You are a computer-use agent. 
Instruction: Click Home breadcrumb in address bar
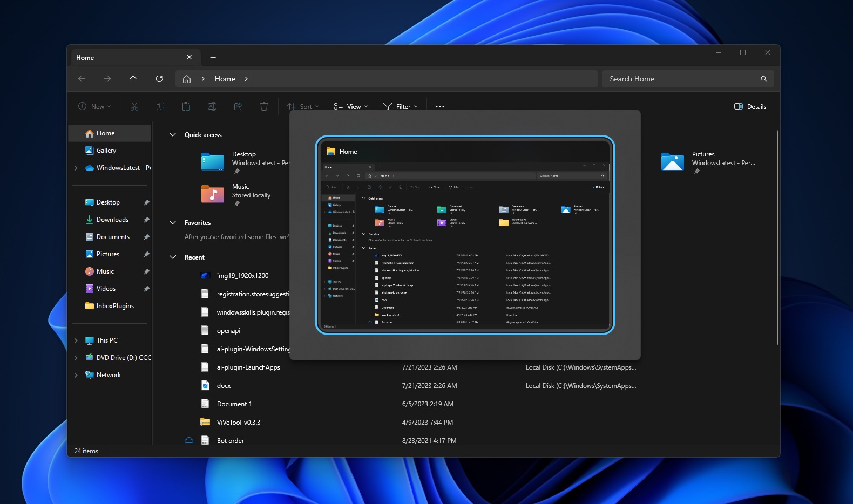tap(225, 79)
